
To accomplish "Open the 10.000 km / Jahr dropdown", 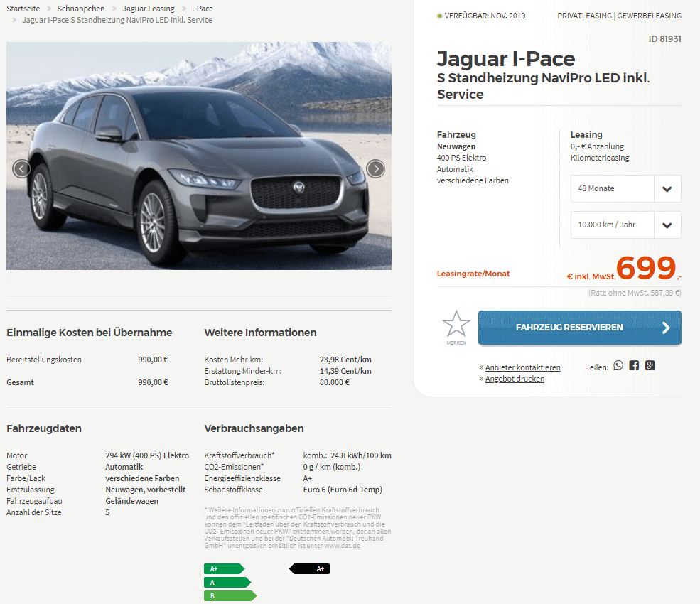I will pos(625,225).
